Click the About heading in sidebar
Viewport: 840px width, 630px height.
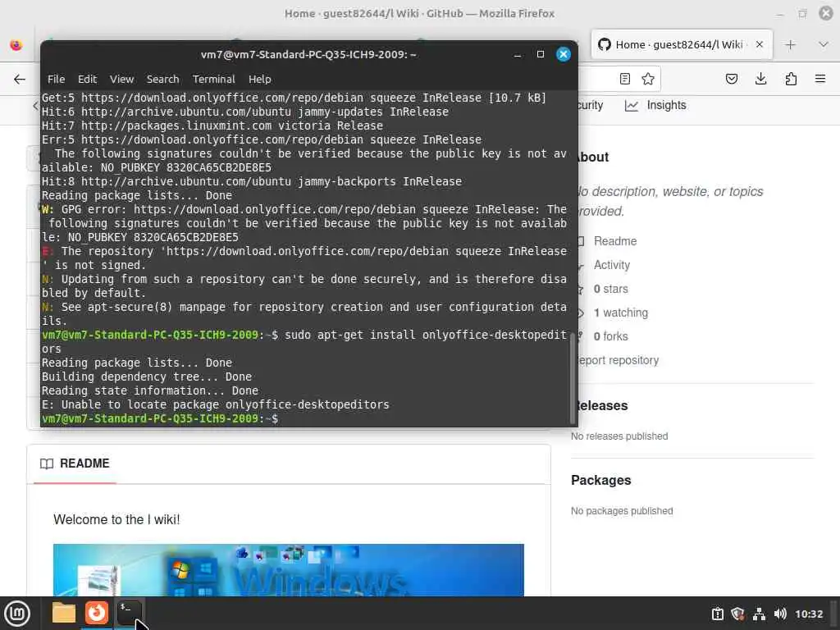click(592, 157)
